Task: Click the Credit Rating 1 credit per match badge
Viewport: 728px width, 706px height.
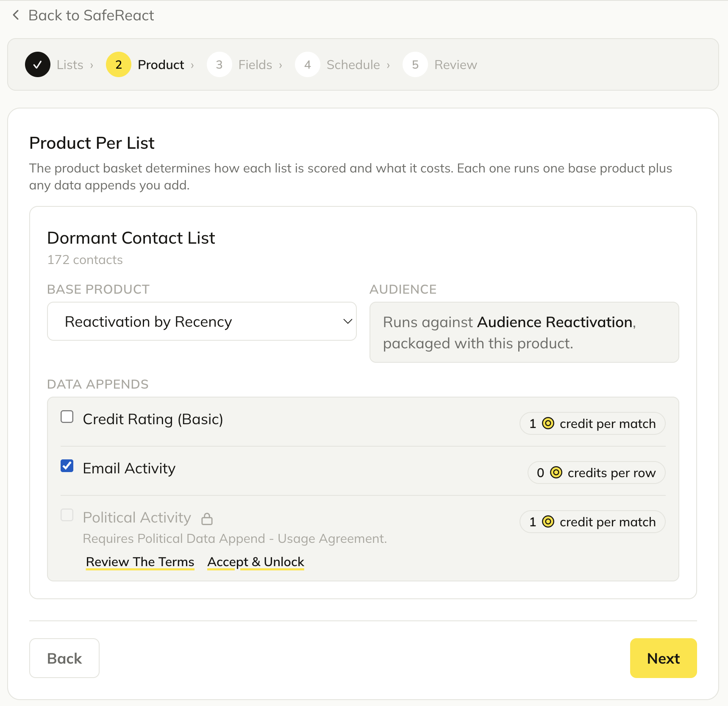Action: tap(592, 423)
